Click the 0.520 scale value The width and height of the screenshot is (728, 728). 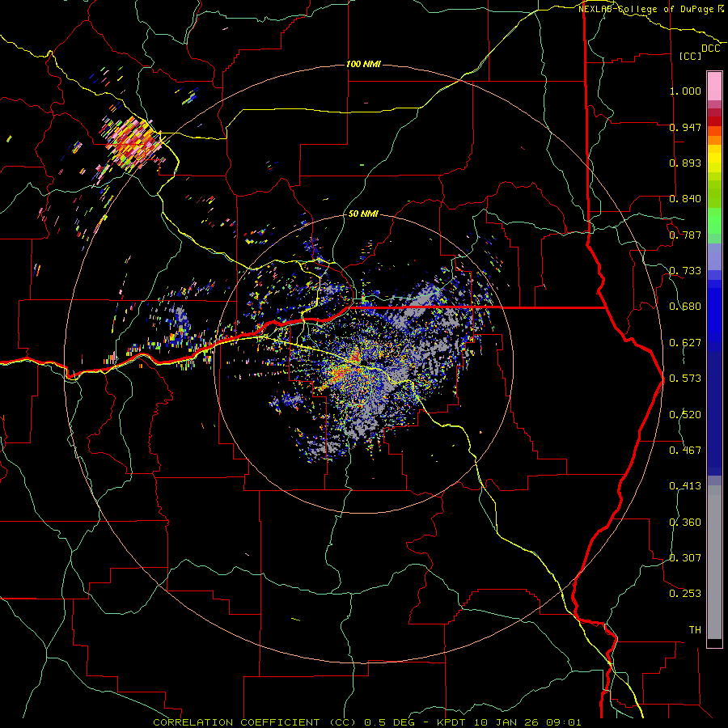click(x=685, y=415)
